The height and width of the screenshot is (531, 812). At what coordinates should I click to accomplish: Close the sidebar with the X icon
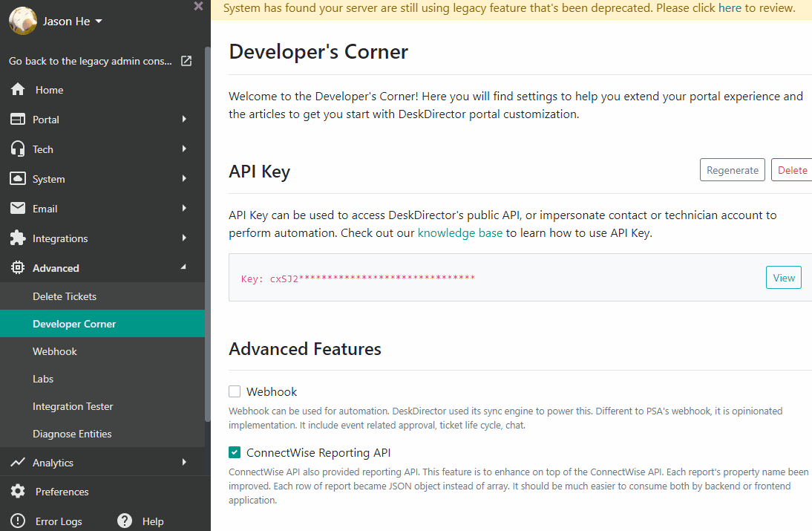(x=198, y=6)
